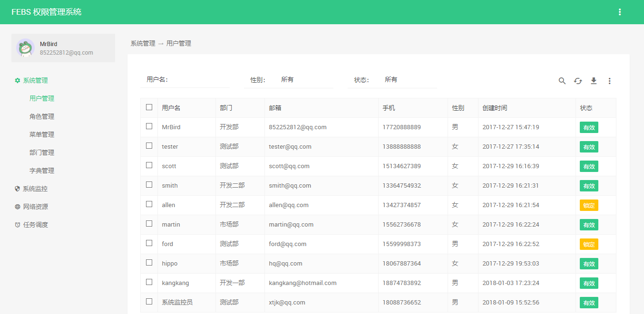644x314 pixels.
Task: Click the username martin in the table
Action: pos(171,224)
